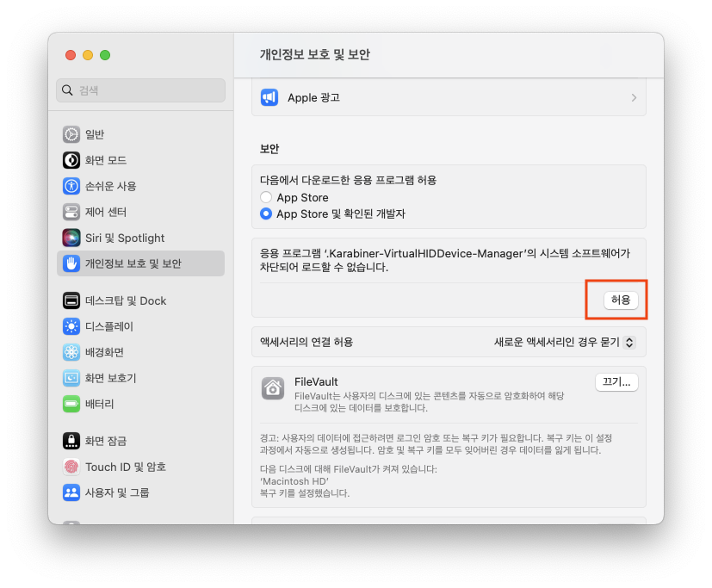Go to 배경화면 settings
Image resolution: width=712 pixels, height=588 pixels.
(x=141, y=352)
